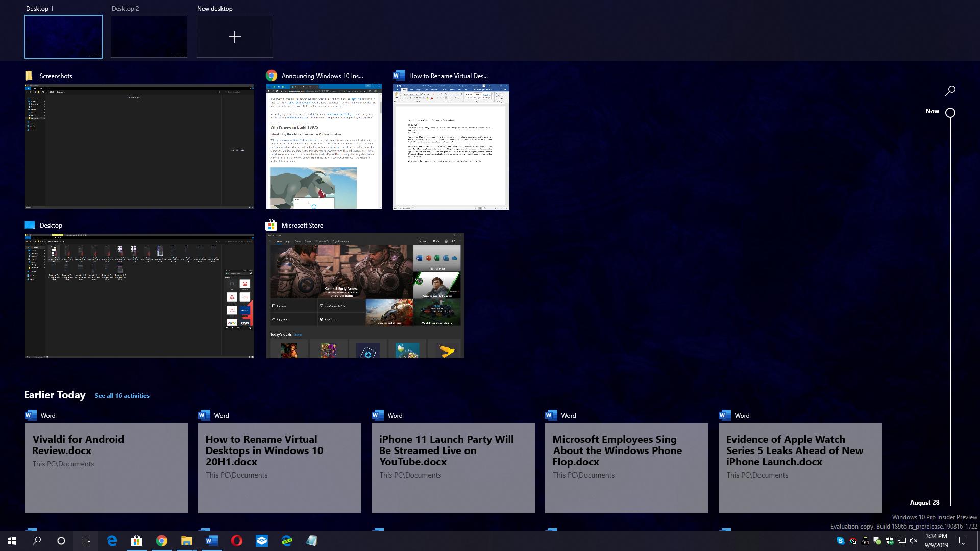The image size is (980, 551).
Task: Select the Screenshots folder window thumbnail
Action: pos(139,146)
